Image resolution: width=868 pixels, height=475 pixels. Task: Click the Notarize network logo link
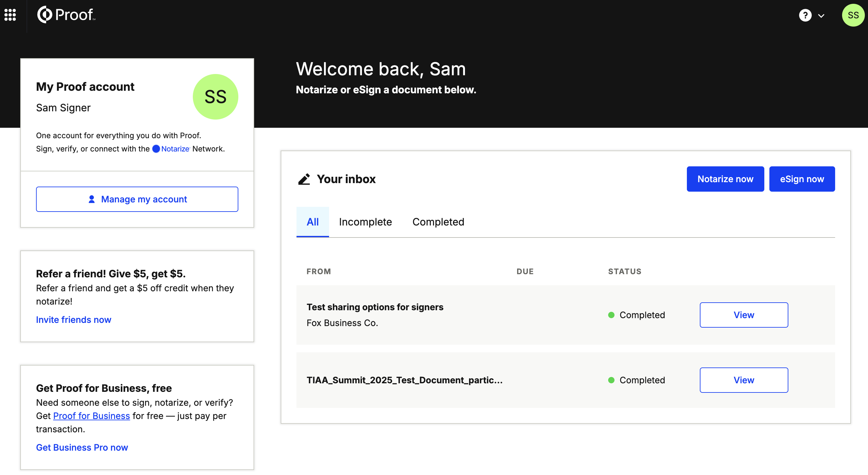(x=171, y=149)
